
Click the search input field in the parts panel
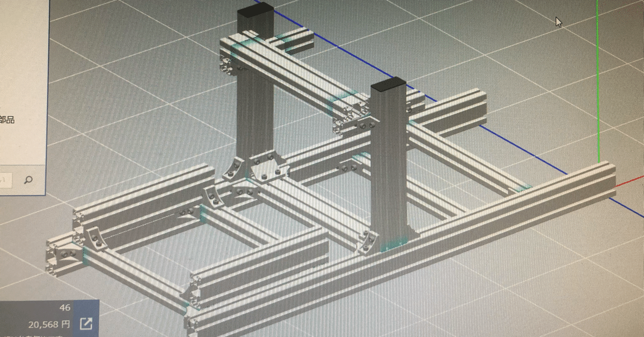click(x=6, y=179)
